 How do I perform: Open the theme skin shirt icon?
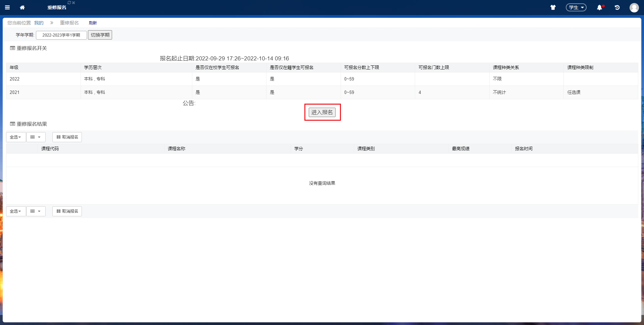pos(553,7)
